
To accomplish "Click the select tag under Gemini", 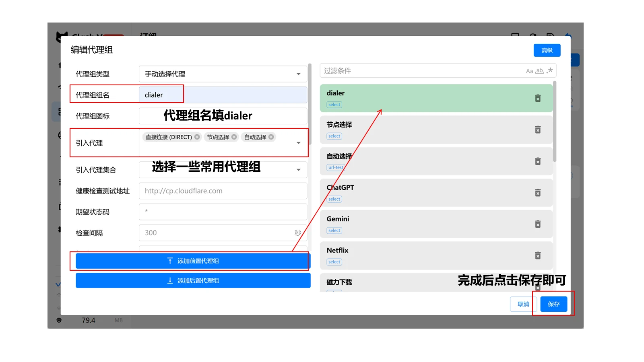I will [x=334, y=230].
